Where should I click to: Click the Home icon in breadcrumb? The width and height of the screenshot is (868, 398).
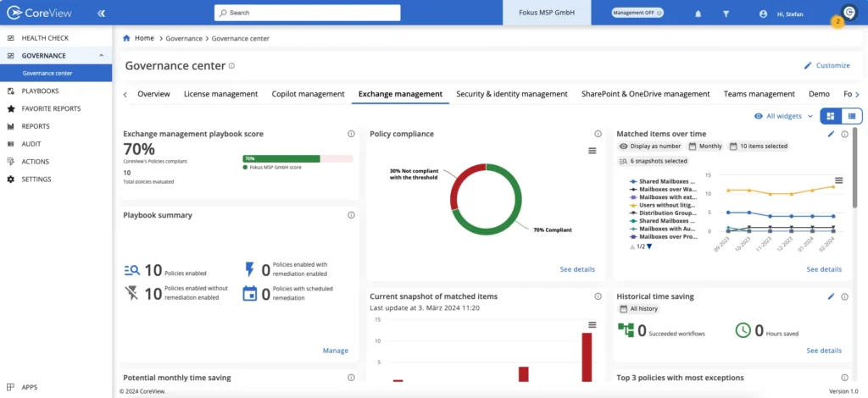point(127,38)
